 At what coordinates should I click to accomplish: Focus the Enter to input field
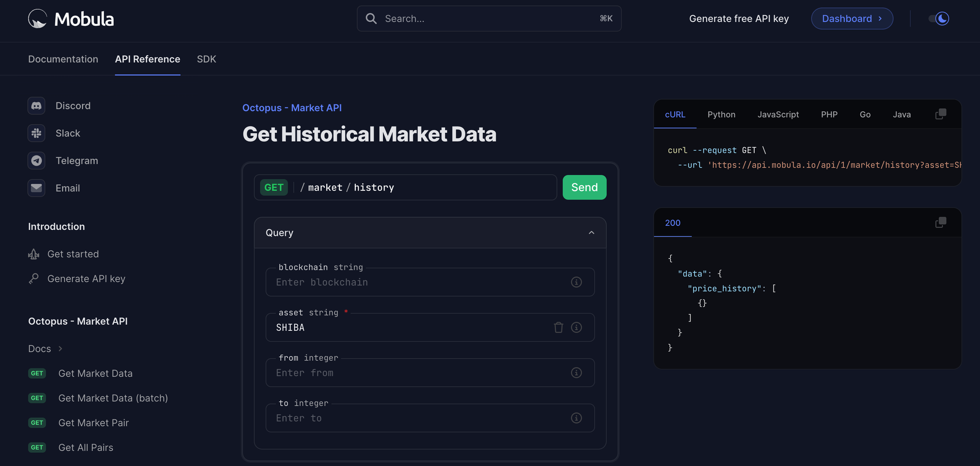click(430, 418)
